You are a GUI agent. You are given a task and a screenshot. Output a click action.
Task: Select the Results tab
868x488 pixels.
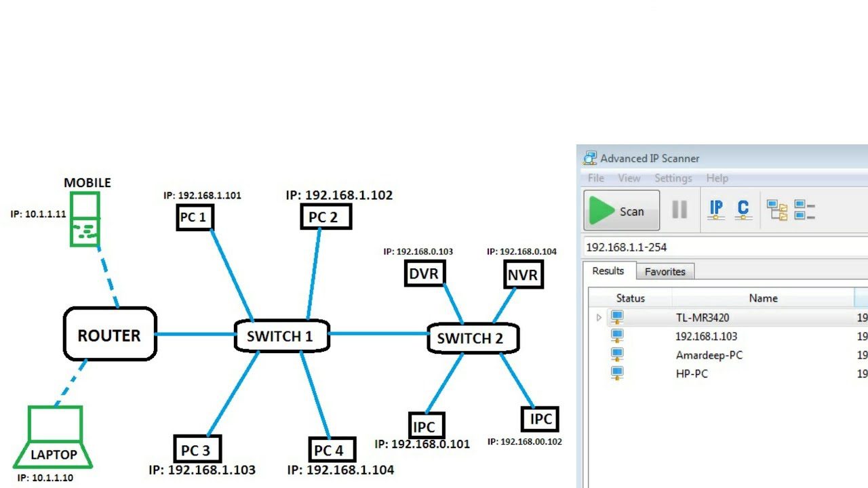click(608, 271)
